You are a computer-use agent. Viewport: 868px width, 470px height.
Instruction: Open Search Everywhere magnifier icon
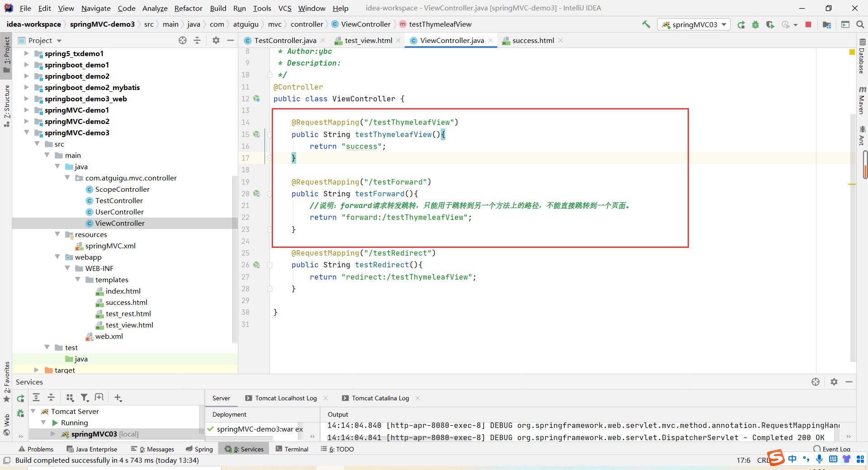(860, 24)
